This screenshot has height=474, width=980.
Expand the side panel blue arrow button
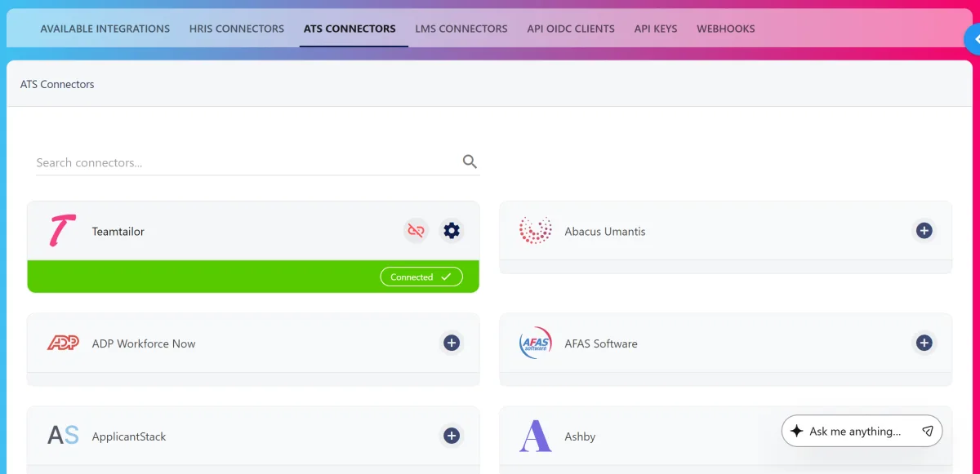coord(973,39)
